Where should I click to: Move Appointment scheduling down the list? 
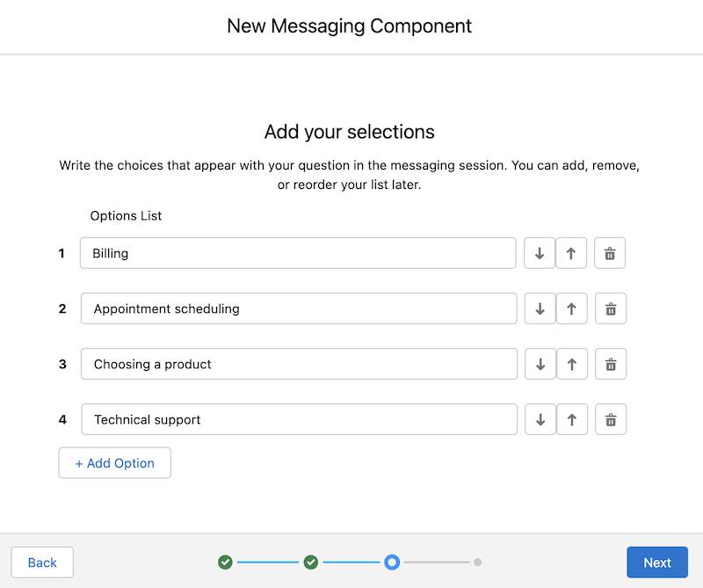pyautogui.click(x=540, y=309)
